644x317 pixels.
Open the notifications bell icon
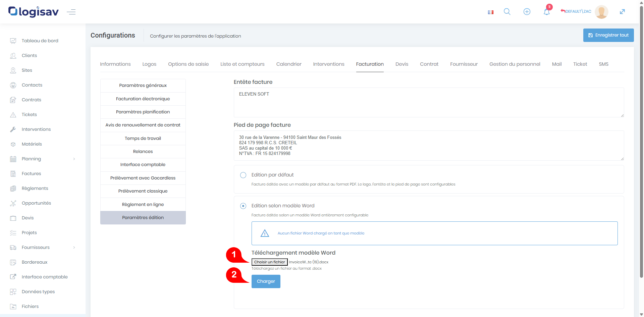coord(546,12)
